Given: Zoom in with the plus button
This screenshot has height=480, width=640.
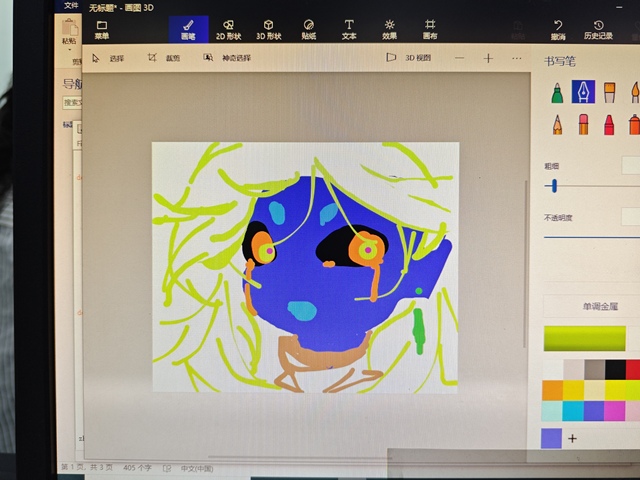Looking at the screenshot, I should coord(488,58).
